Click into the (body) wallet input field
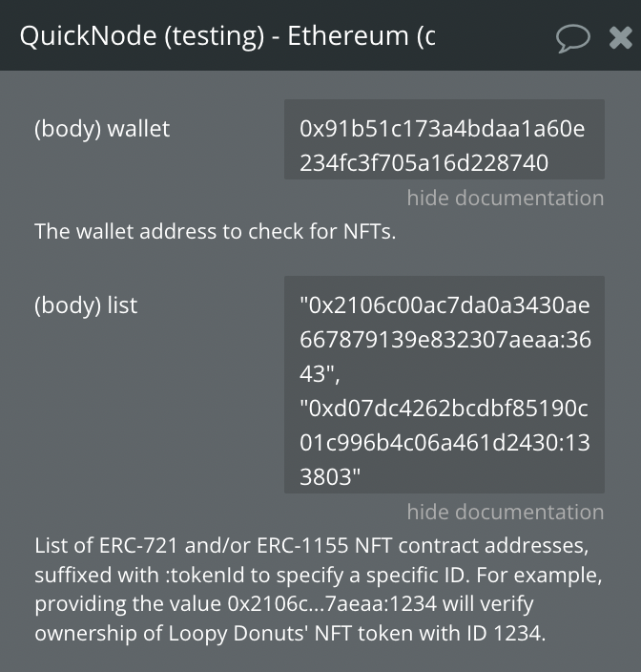 [445, 139]
